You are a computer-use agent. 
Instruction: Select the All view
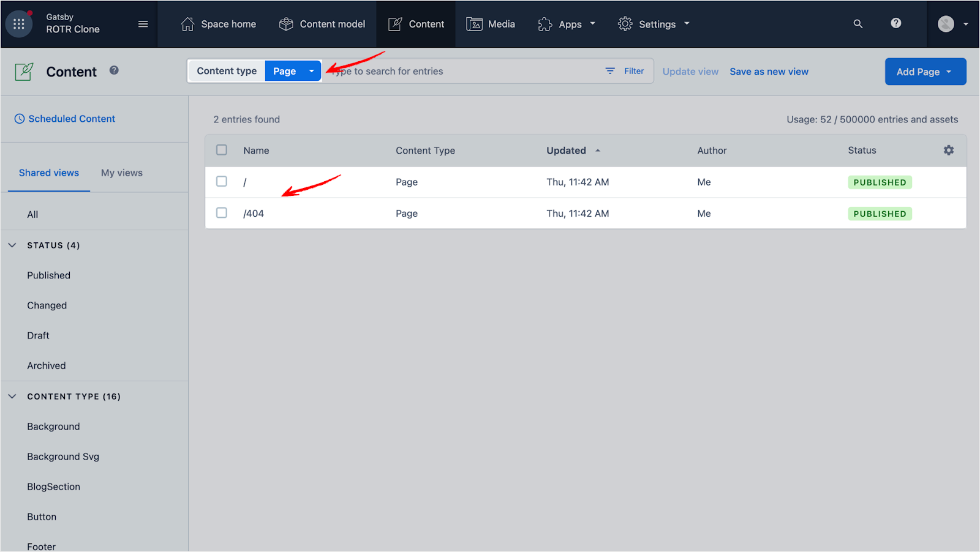coord(32,215)
